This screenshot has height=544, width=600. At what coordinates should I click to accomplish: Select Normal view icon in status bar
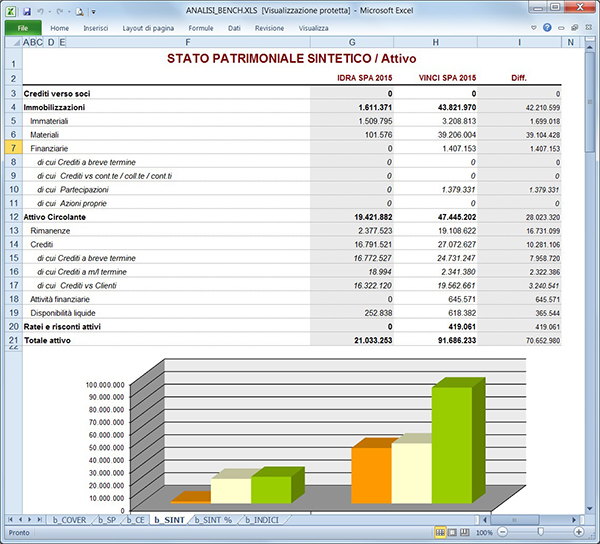coord(440,532)
